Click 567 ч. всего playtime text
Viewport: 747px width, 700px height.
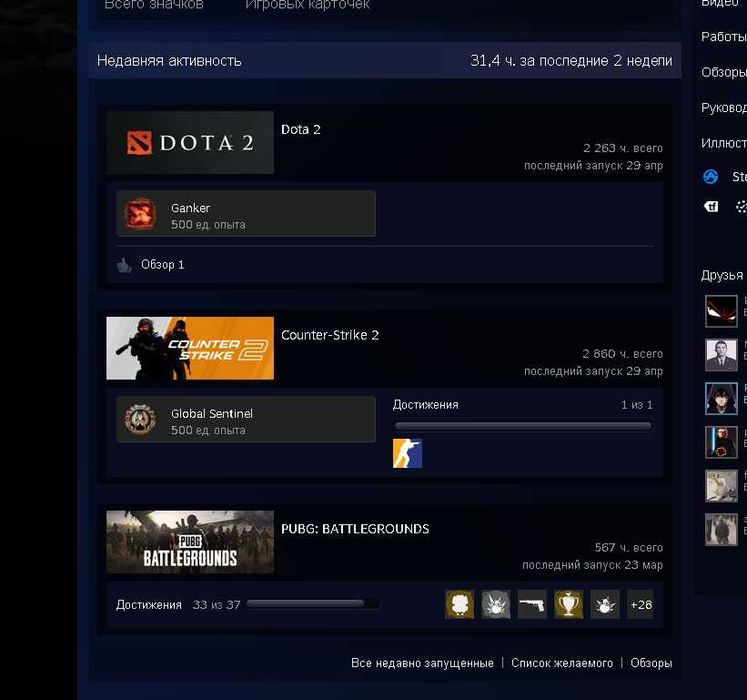coord(629,548)
